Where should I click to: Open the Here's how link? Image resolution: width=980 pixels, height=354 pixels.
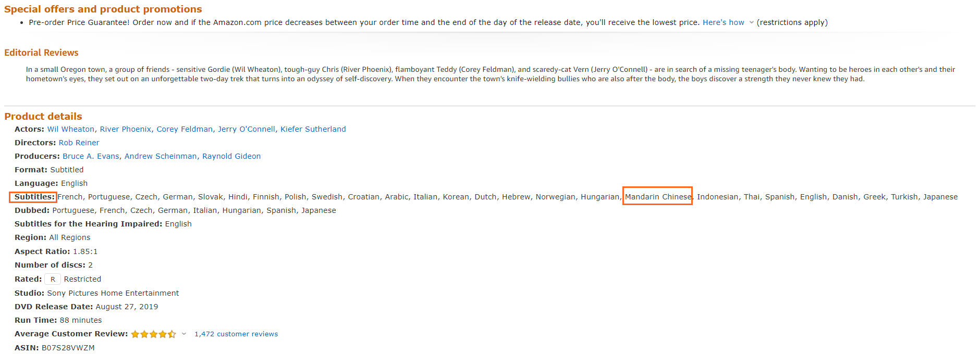coord(723,22)
